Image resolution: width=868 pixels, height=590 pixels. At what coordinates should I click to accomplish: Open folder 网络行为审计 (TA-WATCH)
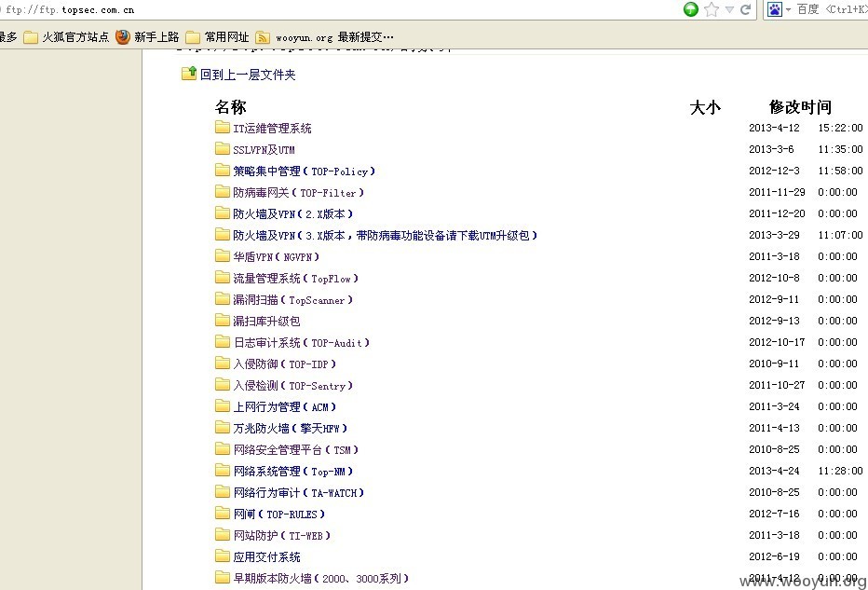coord(298,493)
